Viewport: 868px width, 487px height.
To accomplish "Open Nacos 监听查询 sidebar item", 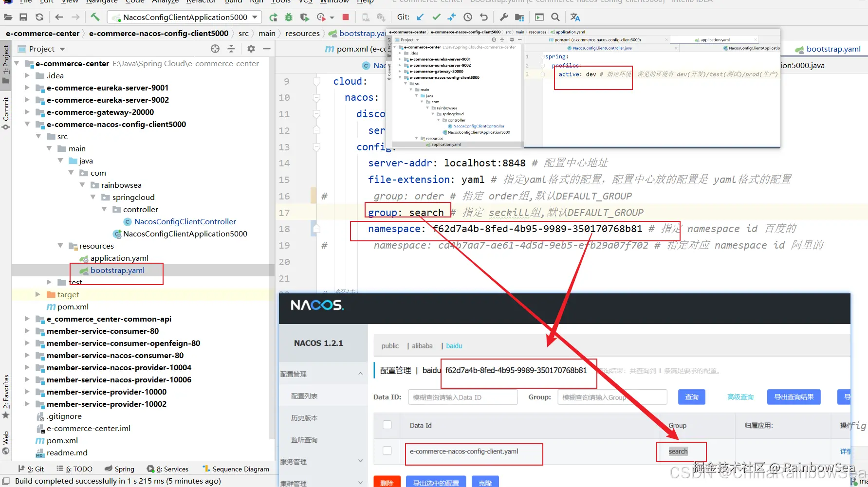I will coord(304,440).
